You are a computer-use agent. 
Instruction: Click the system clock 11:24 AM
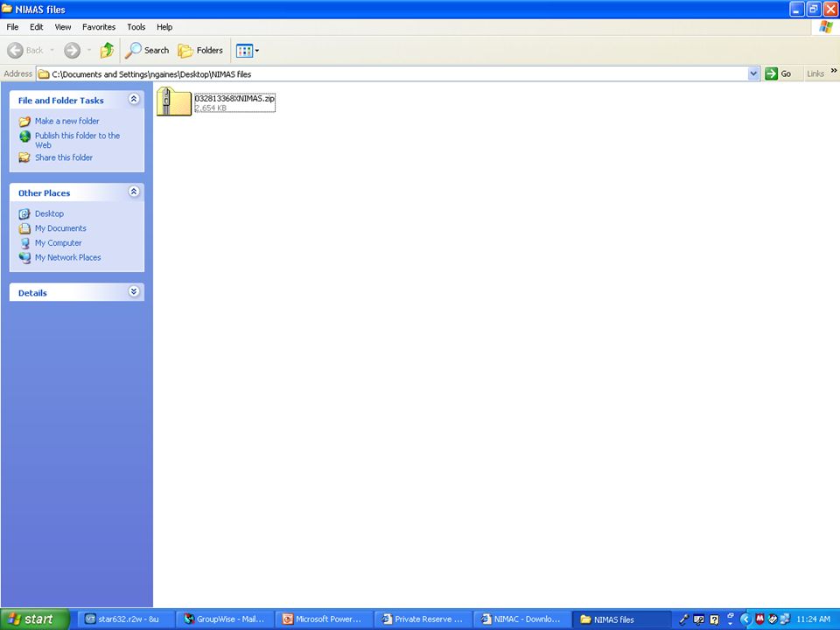tap(813, 619)
